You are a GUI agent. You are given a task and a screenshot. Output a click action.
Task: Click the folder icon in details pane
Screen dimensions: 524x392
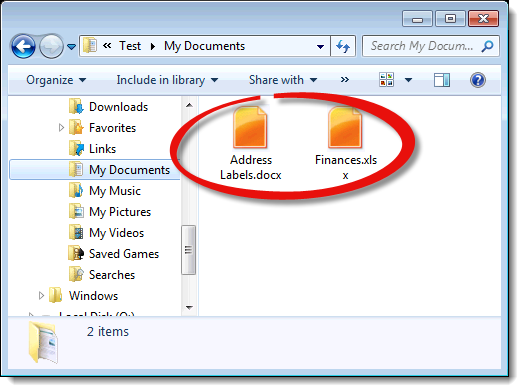44,342
